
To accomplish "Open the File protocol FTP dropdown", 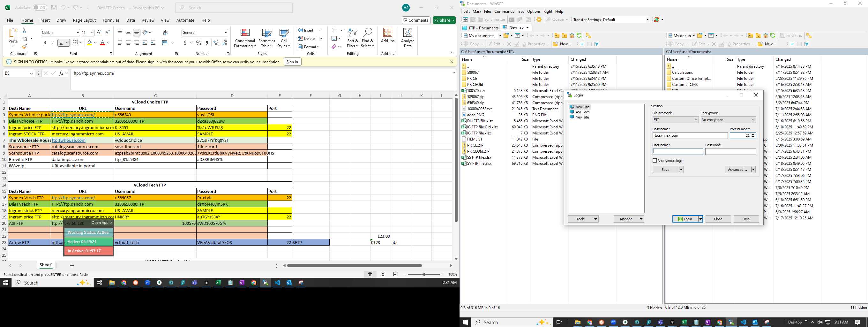I will point(675,120).
